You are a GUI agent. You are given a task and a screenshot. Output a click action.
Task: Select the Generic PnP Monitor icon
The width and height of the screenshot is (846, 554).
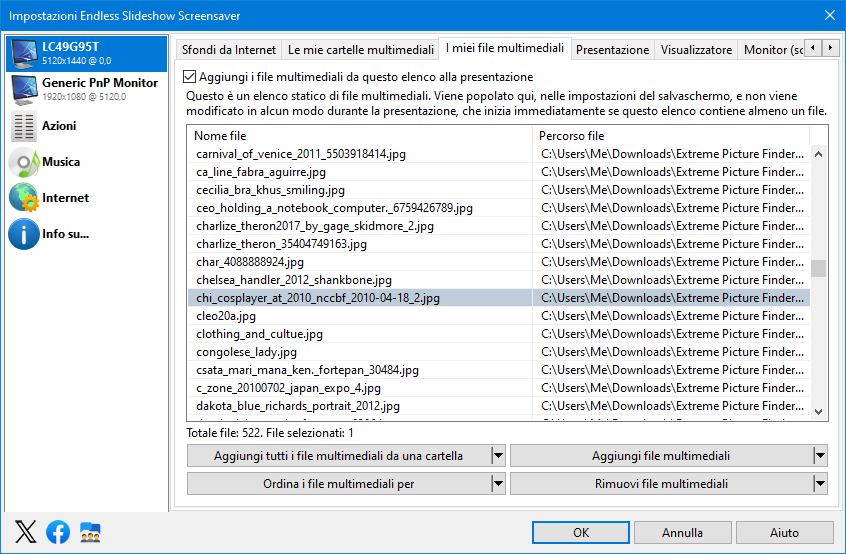tap(24, 90)
